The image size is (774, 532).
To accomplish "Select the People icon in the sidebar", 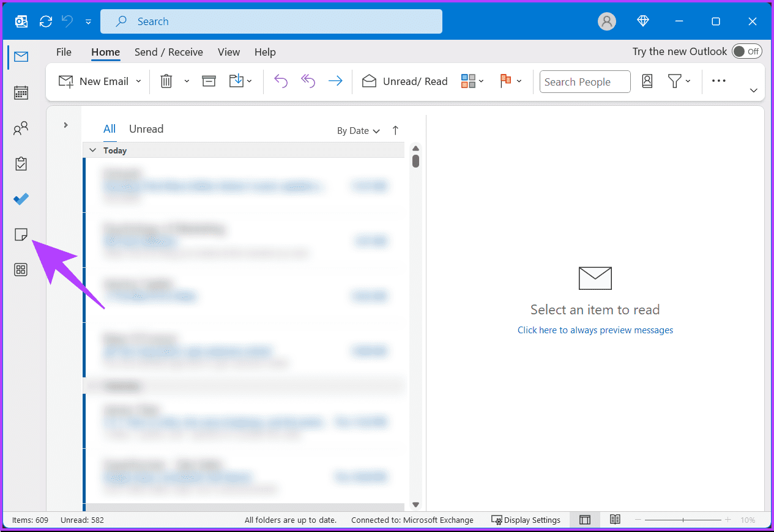I will [20, 128].
